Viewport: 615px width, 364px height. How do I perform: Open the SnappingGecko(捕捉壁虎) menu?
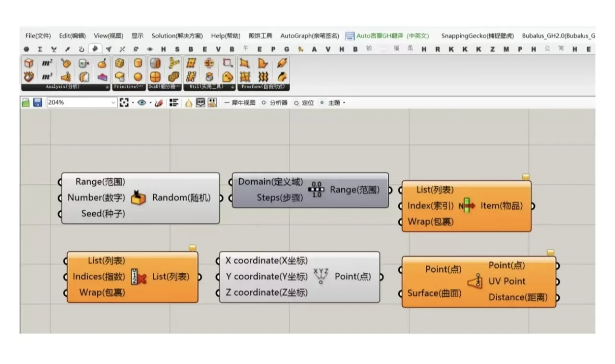[478, 36]
